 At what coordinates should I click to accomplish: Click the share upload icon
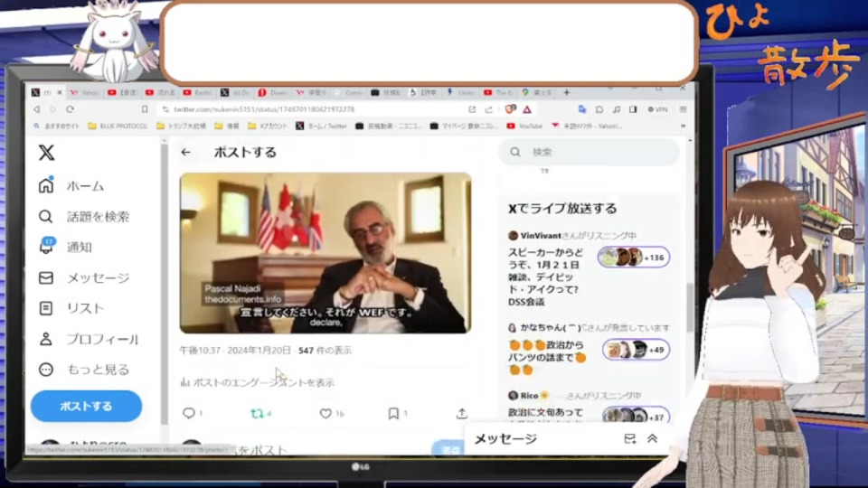click(x=462, y=413)
